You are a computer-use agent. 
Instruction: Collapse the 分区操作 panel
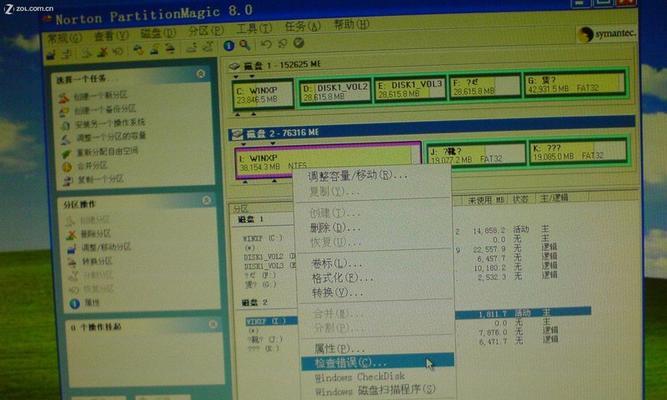(206, 200)
